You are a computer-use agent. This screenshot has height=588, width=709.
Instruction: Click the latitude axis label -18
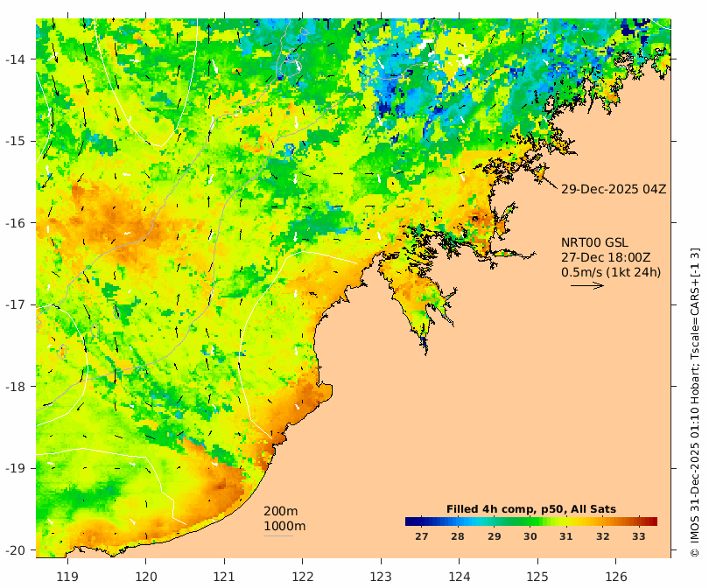click(x=16, y=387)
